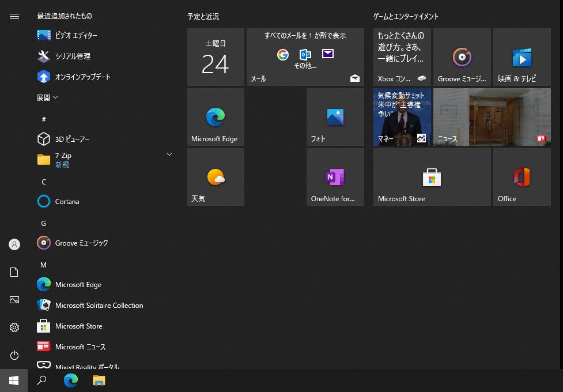Open the Start button menu

tap(14, 380)
